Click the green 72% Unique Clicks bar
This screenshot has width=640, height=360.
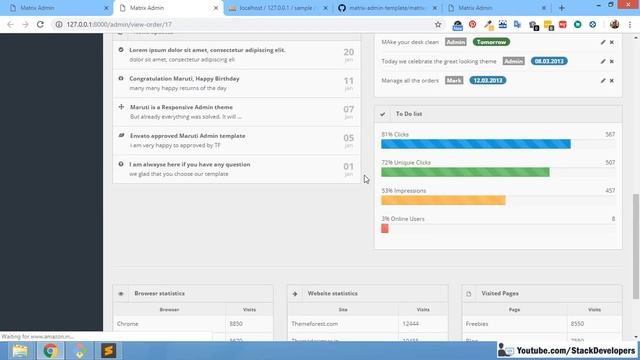[x=465, y=172]
